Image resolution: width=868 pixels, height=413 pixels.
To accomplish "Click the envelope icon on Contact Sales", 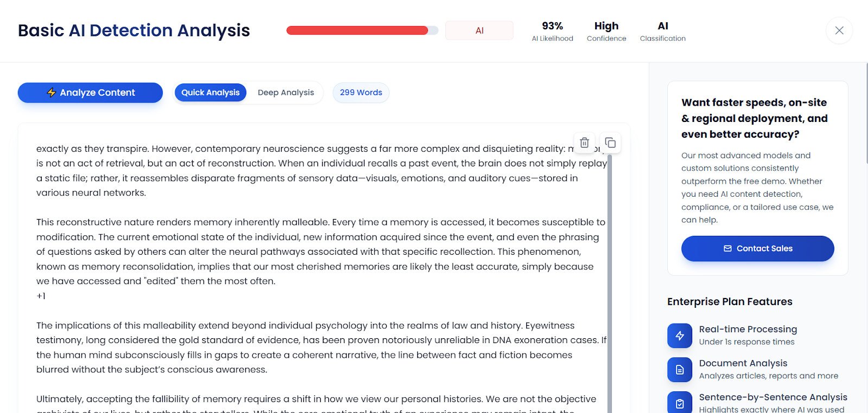I will [x=727, y=249].
